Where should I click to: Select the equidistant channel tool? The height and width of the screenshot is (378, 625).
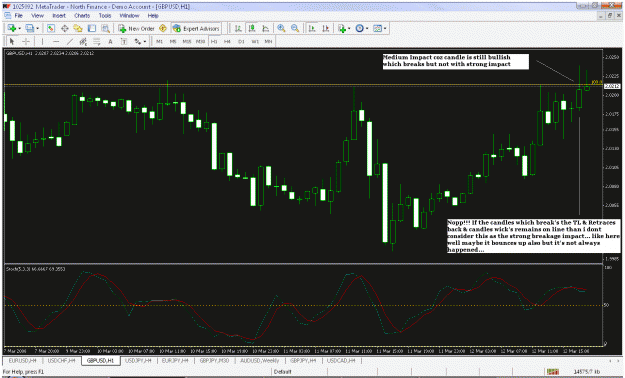83,41
